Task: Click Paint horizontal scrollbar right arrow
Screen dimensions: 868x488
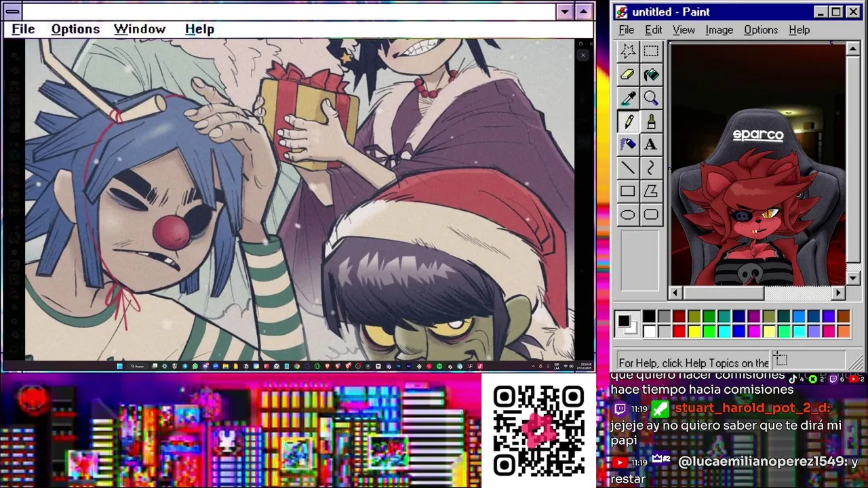Action: (x=839, y=293)
